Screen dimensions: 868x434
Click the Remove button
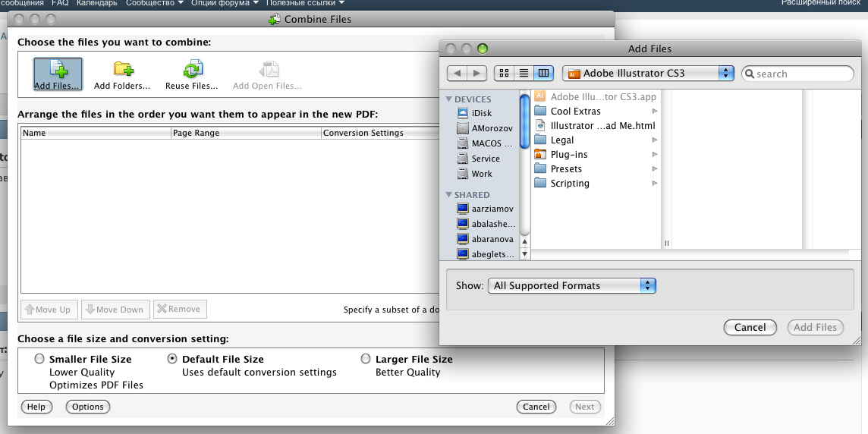coord(180,309)
